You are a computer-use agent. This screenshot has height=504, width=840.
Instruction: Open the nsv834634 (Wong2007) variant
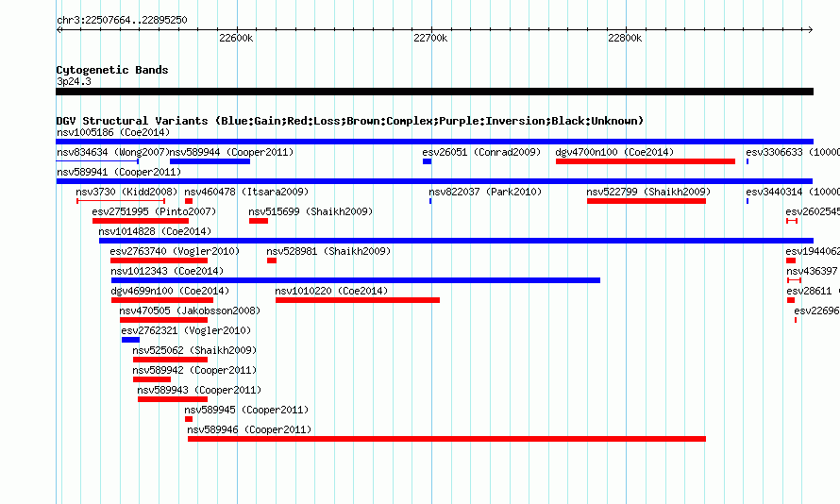[x=113, y=152]
